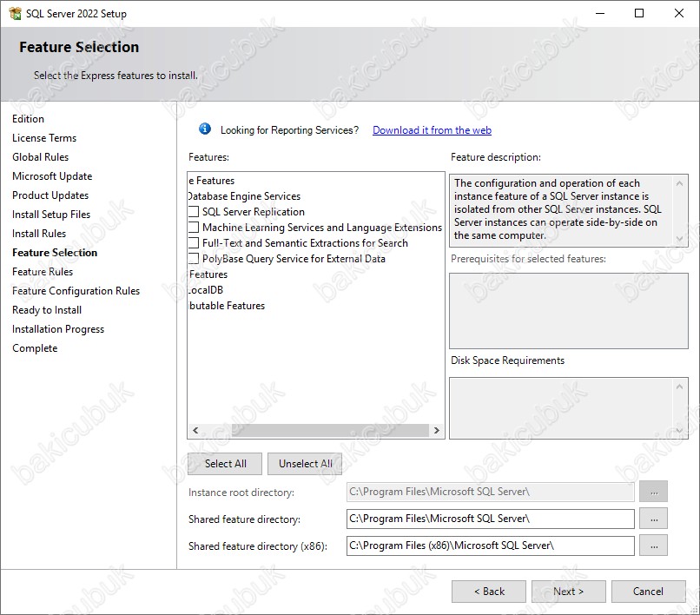Select the LocalDB feature item
Screen dimensions: 700x615
click(207, 290)
